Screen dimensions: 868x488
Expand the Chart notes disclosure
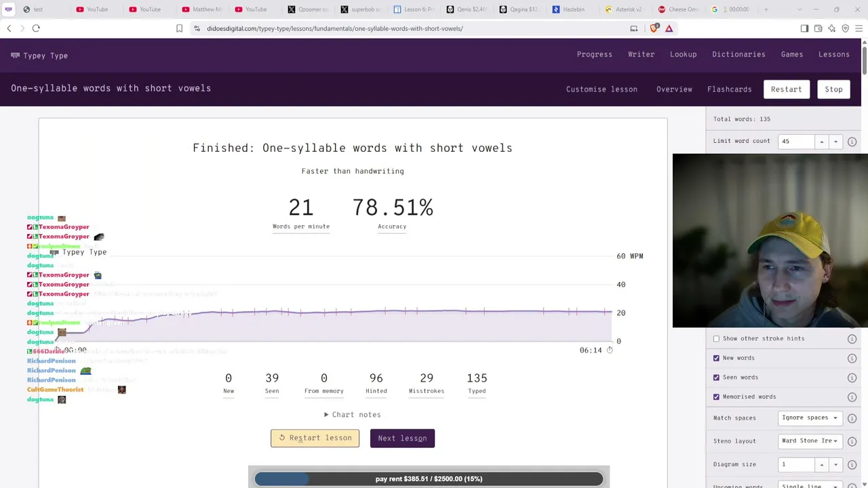tap(352, 415)
